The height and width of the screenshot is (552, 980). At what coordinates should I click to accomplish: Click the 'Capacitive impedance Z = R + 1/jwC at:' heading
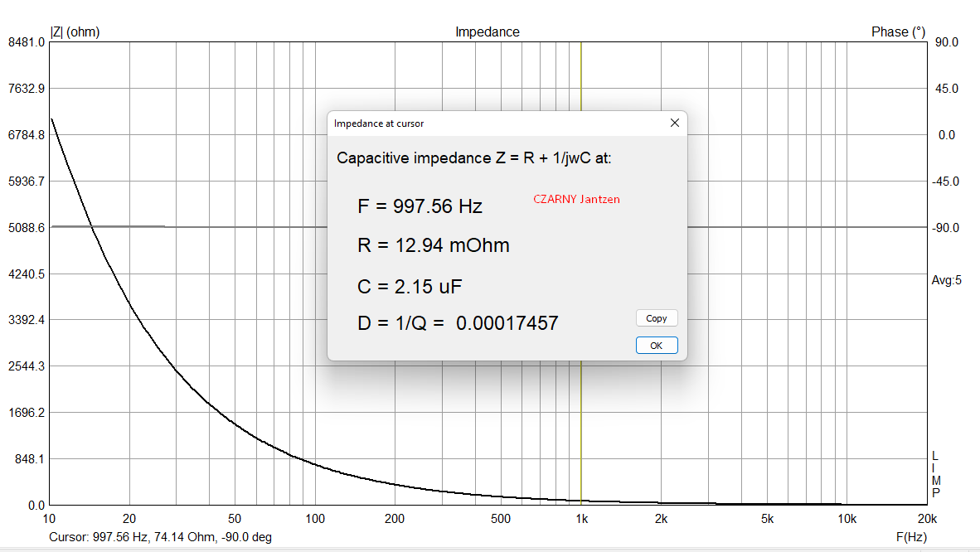click(x=473, y=158)
